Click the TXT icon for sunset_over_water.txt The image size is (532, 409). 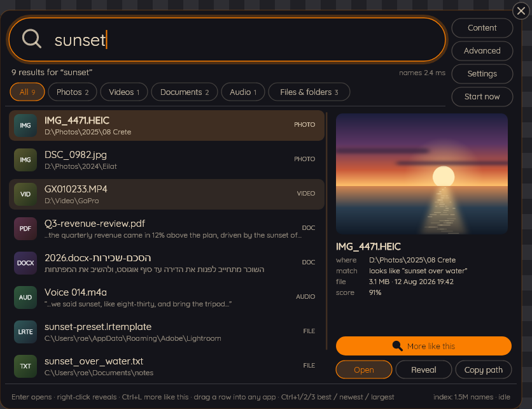(x=25, y=366)
